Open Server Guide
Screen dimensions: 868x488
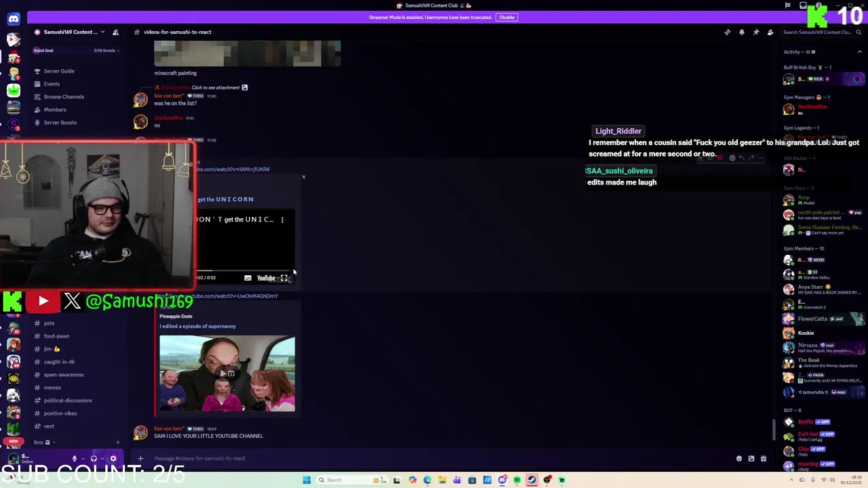(x=59, y=71)
